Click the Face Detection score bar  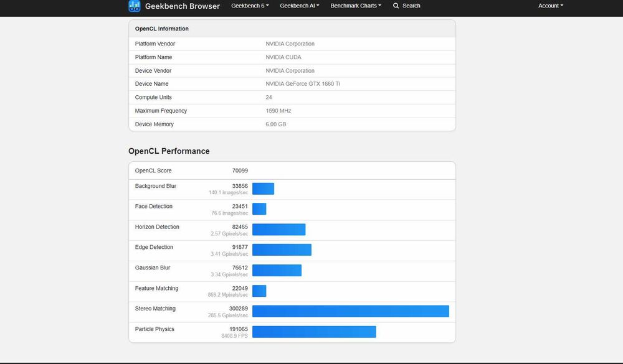coord(259,209)
